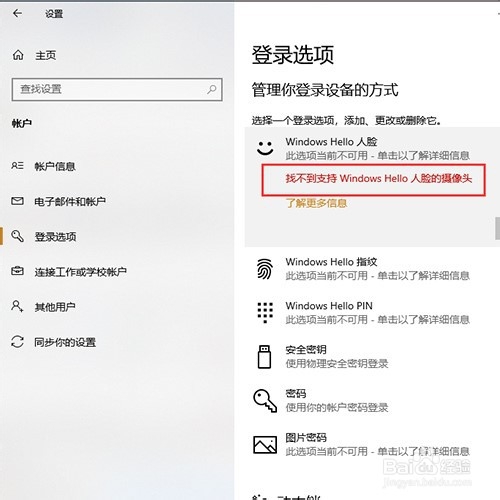
Task: Click the 登录选项 page heading
Action: [293, 55]
